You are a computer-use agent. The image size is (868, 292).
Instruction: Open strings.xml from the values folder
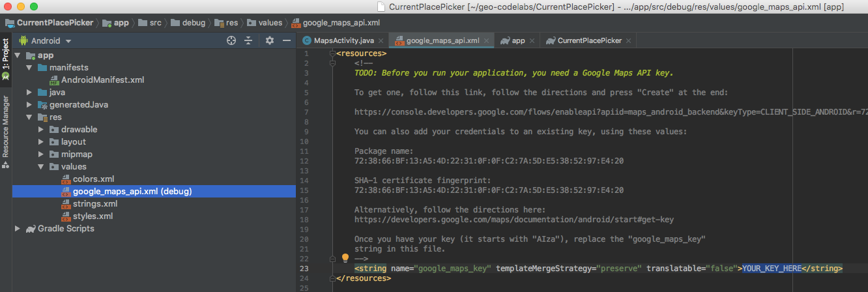click(95, 204)
